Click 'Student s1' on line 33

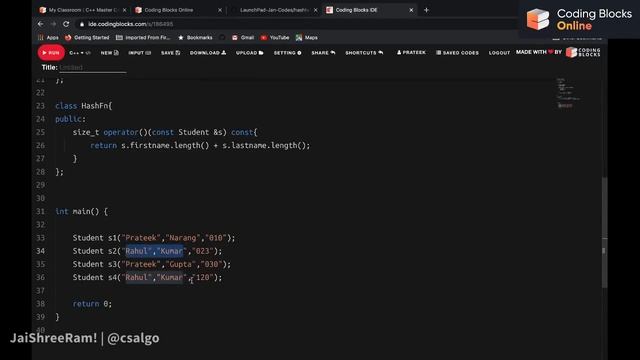pos(95,238)
